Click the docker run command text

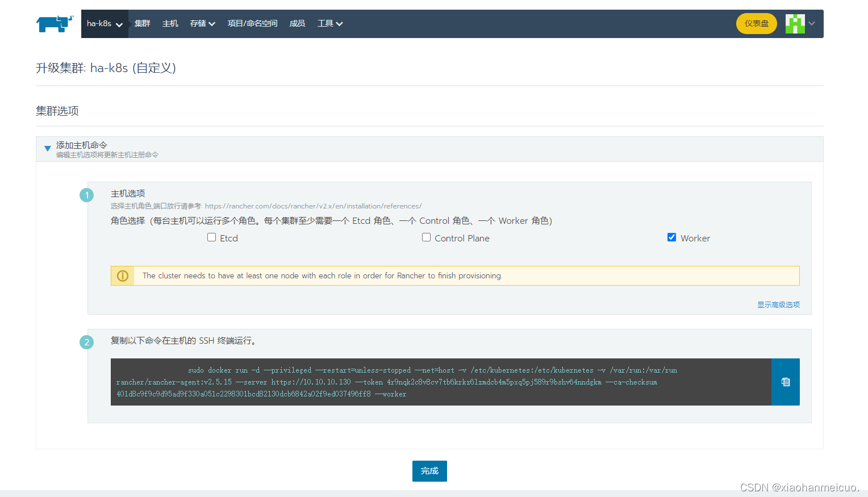(x=397, y=382)
